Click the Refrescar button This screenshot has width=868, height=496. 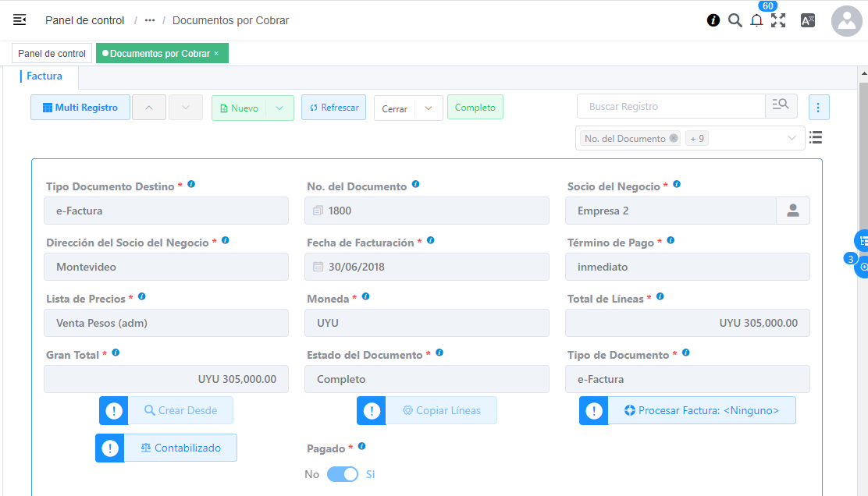coord(333,108)
